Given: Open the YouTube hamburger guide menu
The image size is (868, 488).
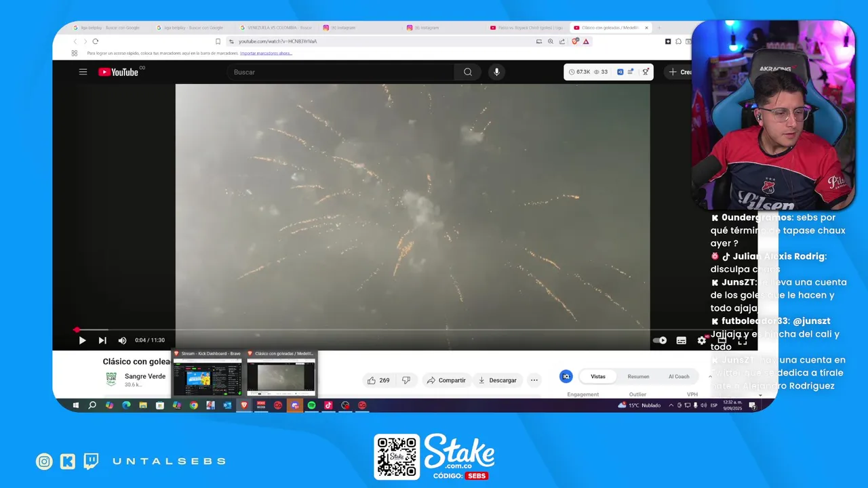Looking at the screenshot, I should pos(83,72).
